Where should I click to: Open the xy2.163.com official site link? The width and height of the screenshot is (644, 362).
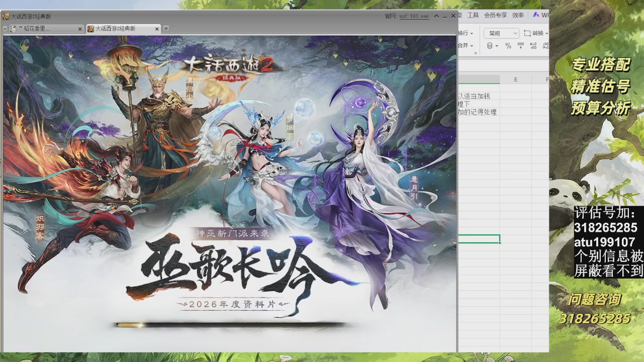[x=414, y=16]
